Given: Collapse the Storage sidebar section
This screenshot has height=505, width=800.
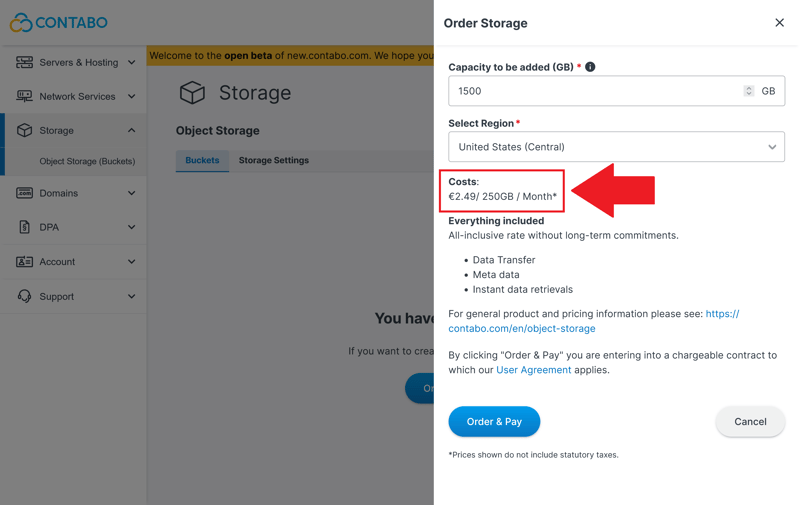Looking at the screenshot, I should tap(131, 130).
